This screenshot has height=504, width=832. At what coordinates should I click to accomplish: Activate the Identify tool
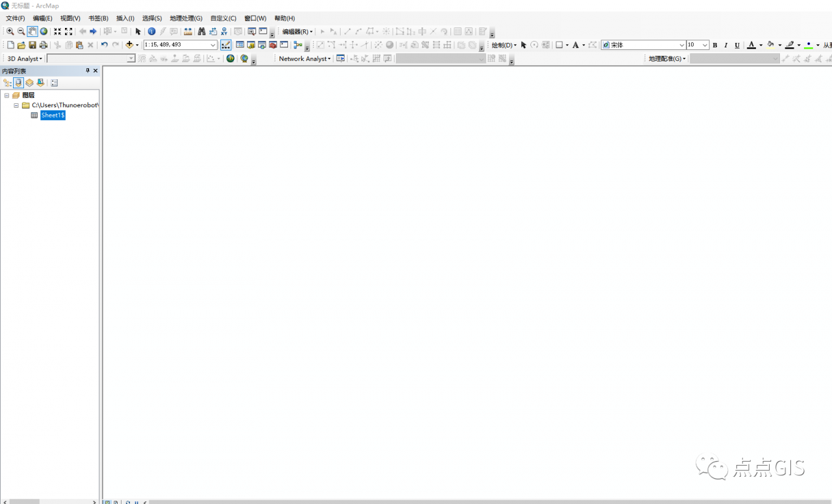[151, 31]
